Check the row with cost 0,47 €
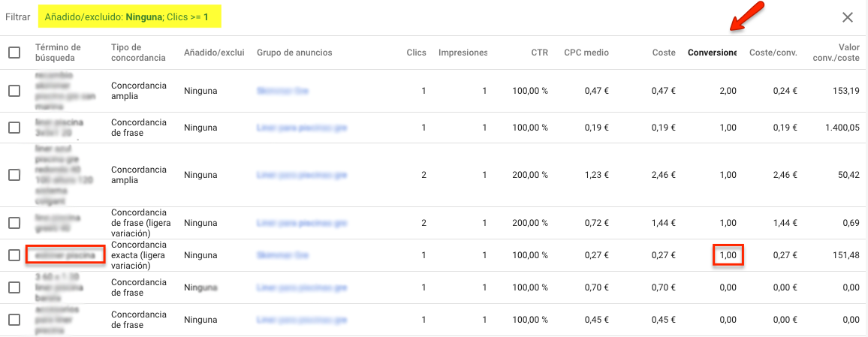 (x=14, y=91)
